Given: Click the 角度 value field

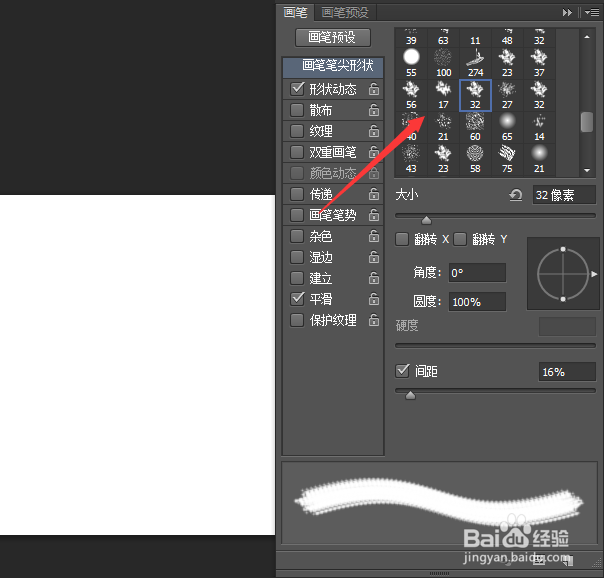Looking at the screenshot, I should [x=477, y=273].
